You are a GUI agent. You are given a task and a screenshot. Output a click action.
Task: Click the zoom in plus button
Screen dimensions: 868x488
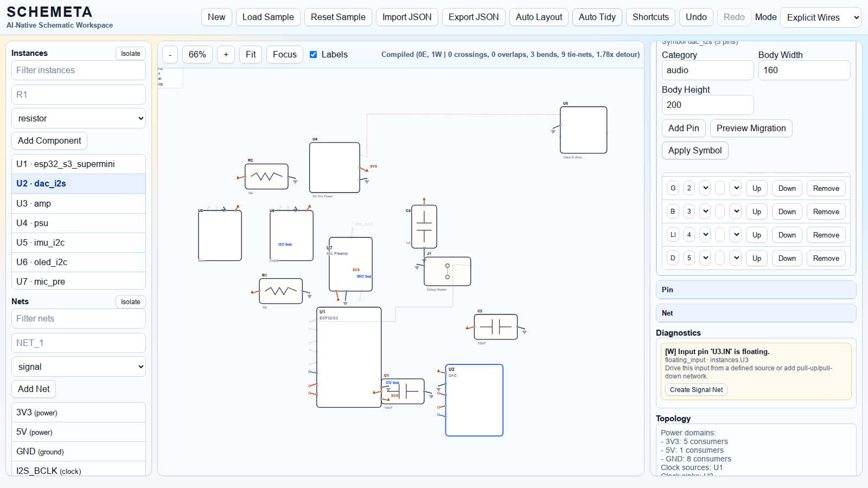(x=226, y=55)
